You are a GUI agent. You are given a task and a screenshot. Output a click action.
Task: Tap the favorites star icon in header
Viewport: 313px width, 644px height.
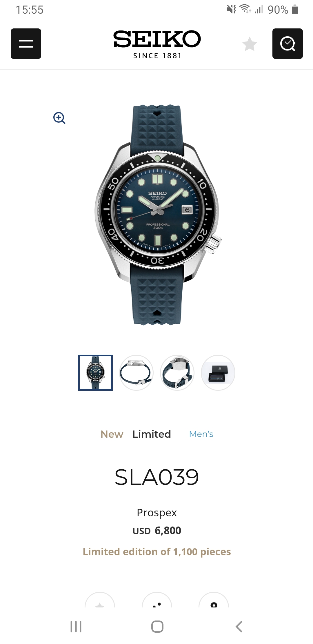(250, 44)
